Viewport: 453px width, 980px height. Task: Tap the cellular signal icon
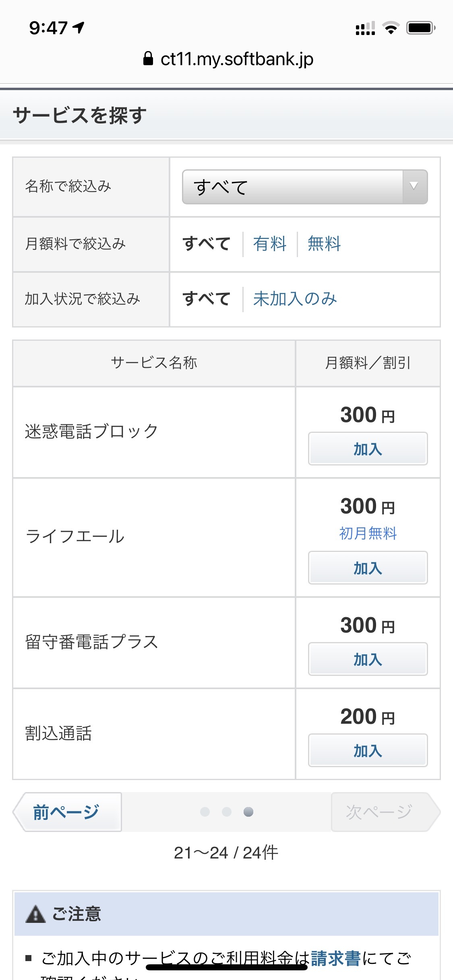(x=365, y=28)
